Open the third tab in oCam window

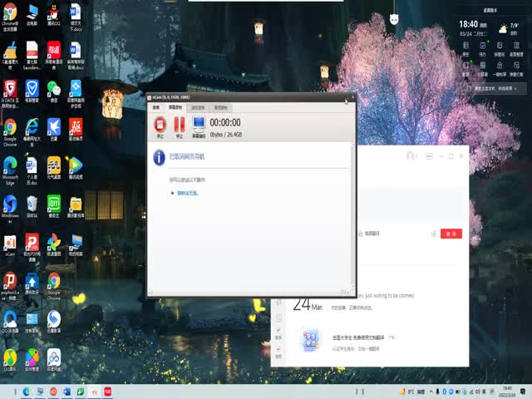198,107
